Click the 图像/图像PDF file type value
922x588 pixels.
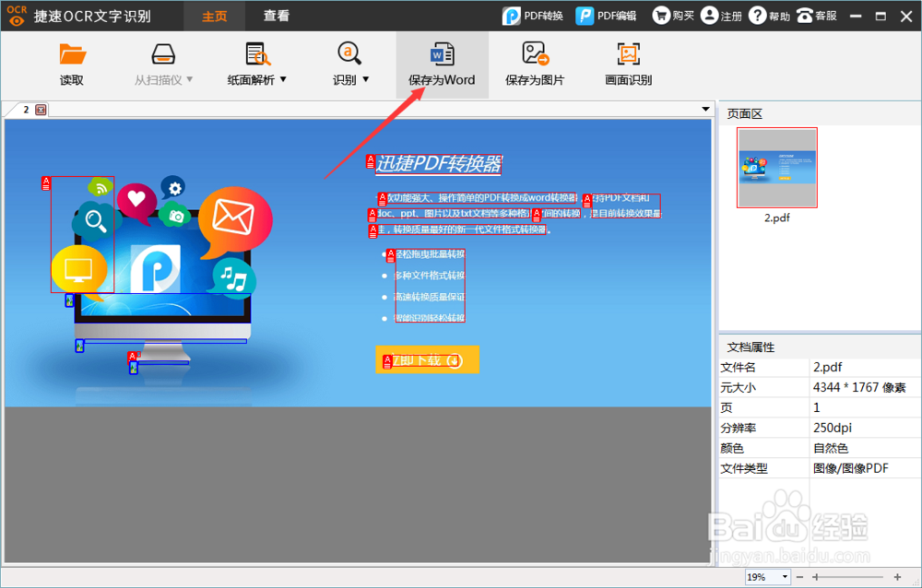(850, 468)
